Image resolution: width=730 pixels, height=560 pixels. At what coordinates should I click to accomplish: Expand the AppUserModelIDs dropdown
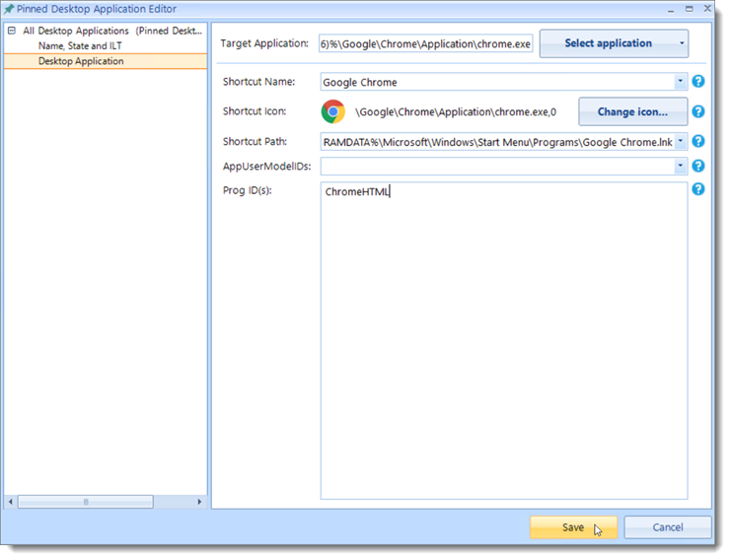click(x=681, y=166)
